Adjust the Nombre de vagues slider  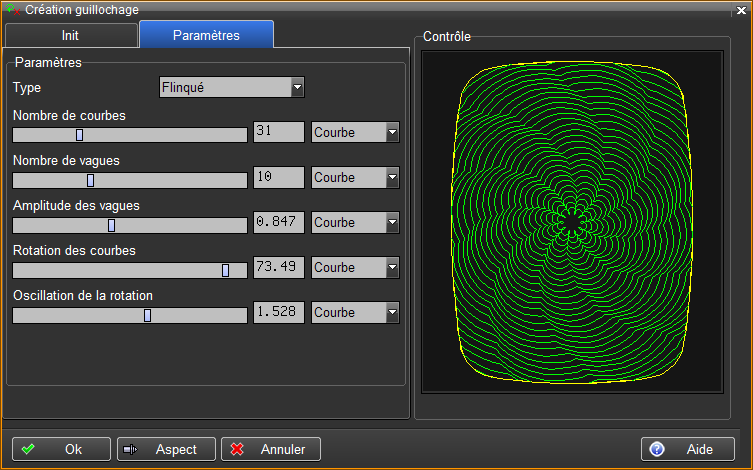(130, 181)
